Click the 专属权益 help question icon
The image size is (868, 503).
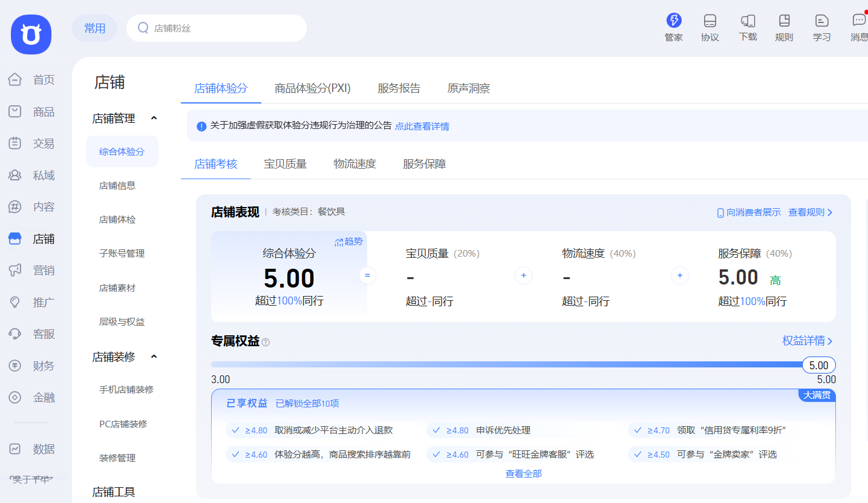coord(266,342)
